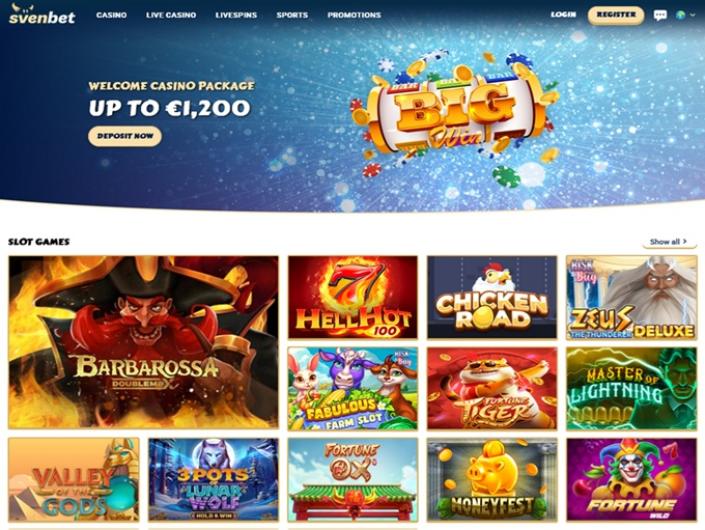Open the live chat icon
The image size is (705, 530).
(660, 15)
